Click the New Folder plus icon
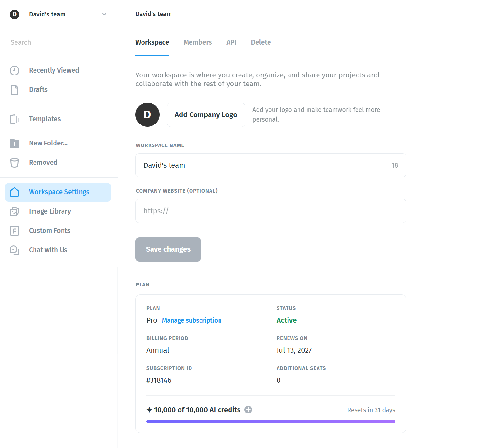The image size is (479, 448). (15, 143)
